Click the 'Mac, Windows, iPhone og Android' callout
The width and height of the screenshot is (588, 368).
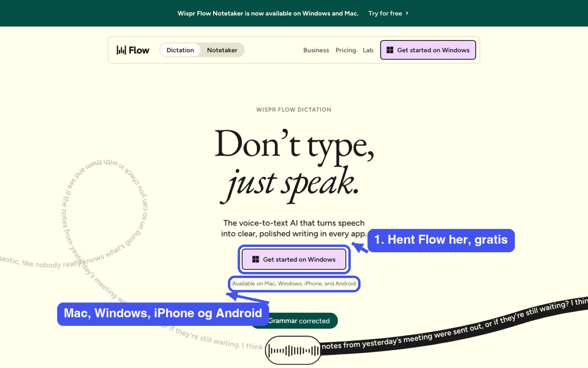pyautogui.click(x=163, y=314)
